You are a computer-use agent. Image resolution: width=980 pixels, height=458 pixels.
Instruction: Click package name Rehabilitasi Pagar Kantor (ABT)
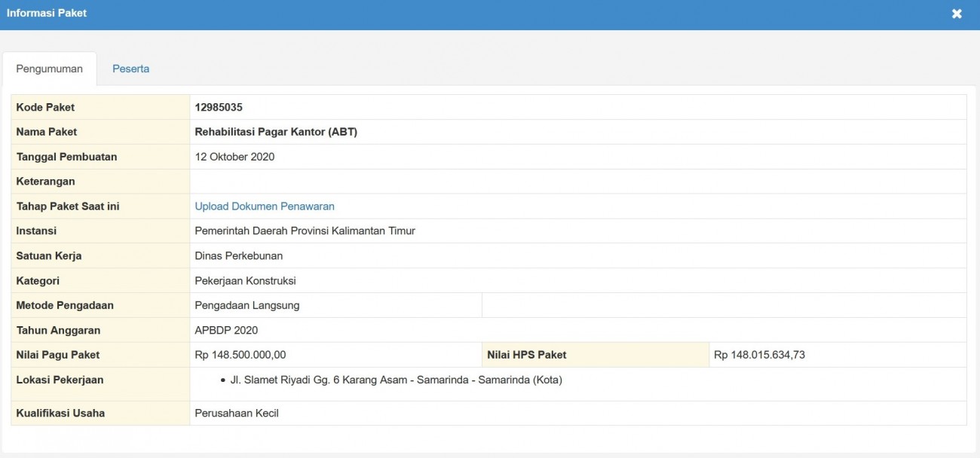[x=276, y=132]
